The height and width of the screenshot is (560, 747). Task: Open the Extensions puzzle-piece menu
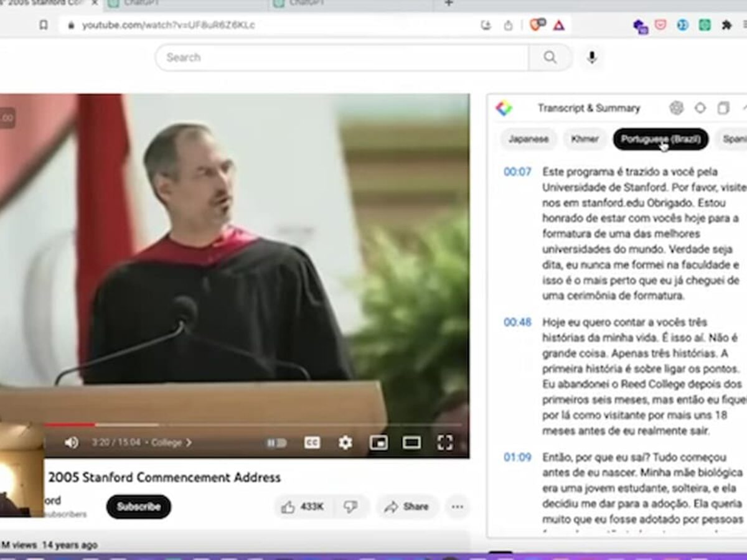pyautogui.click(x=726, y=25)
